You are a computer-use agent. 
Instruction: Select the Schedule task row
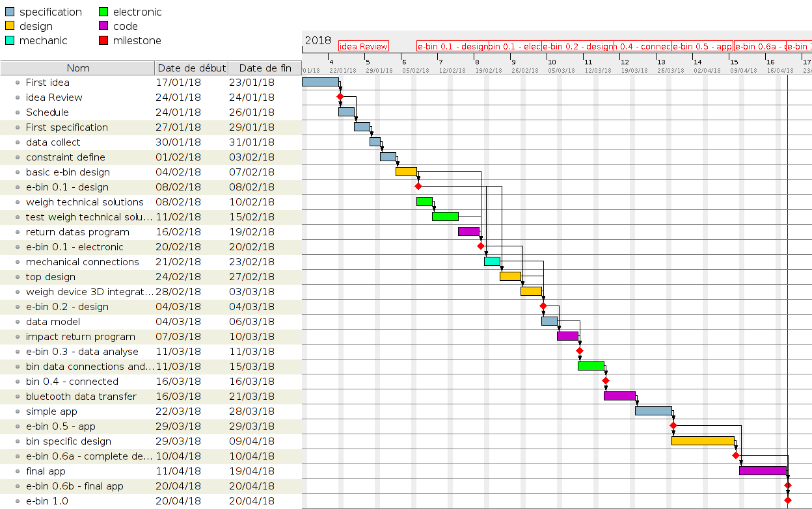[151, 112]
